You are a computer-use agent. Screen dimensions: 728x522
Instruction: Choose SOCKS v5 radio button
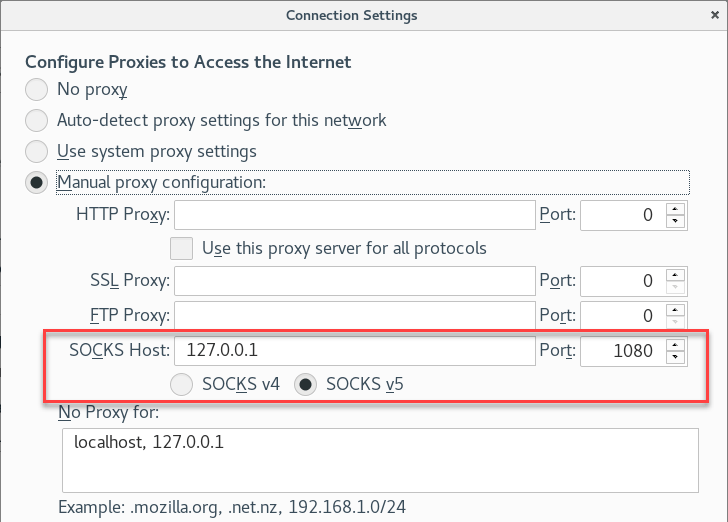[x=306, y=383]
